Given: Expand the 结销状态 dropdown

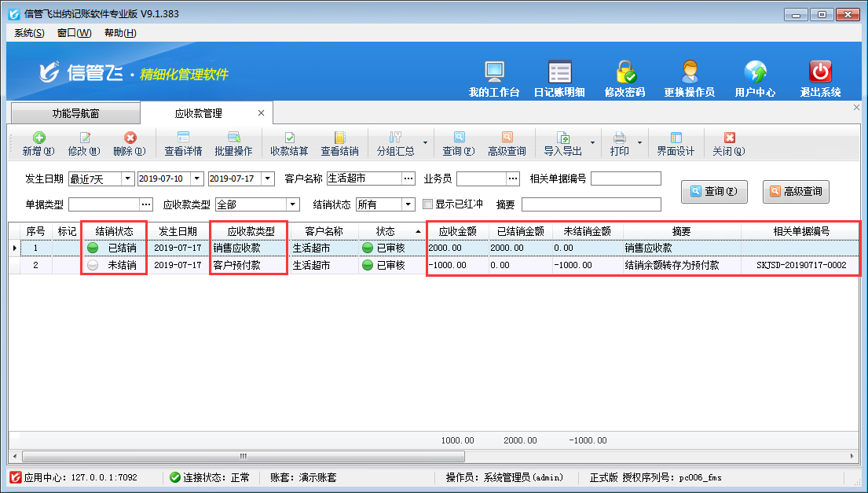Looking at the screenshot, I should 408,204.
